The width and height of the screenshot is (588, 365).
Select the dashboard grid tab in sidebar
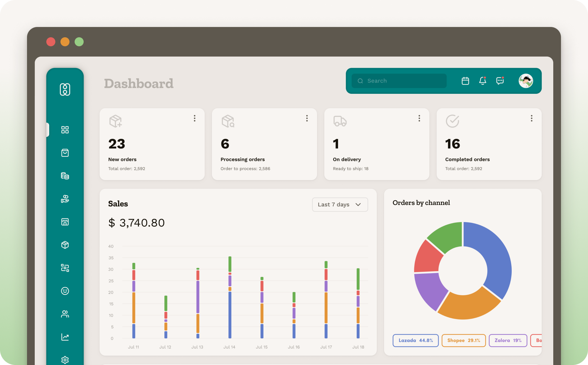pyautogui.click(x=65, y=130)
